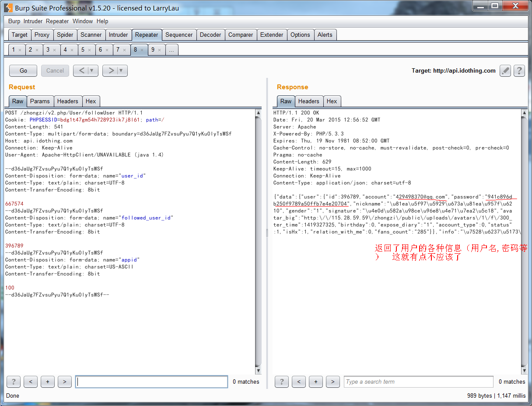Image resolution: width=532 pixels, height=406 pixels.
Task: Focus the request search text field
Action: coord(152,381)
